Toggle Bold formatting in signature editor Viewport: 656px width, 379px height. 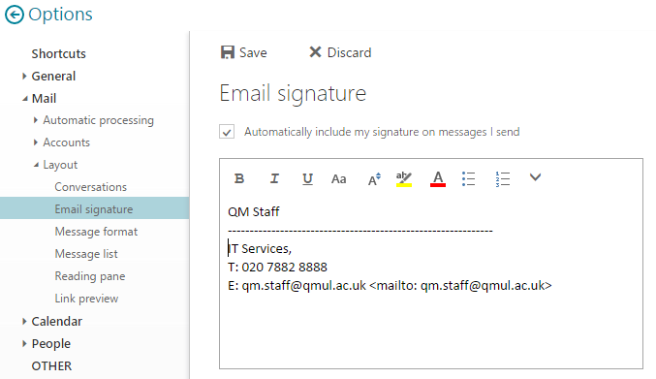tap(239, 179)
